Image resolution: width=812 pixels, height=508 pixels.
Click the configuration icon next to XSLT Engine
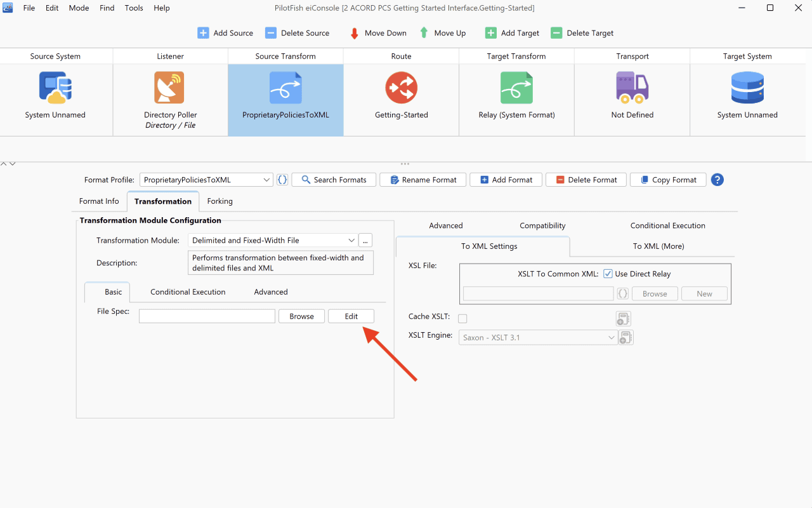(x=626, y=338)
